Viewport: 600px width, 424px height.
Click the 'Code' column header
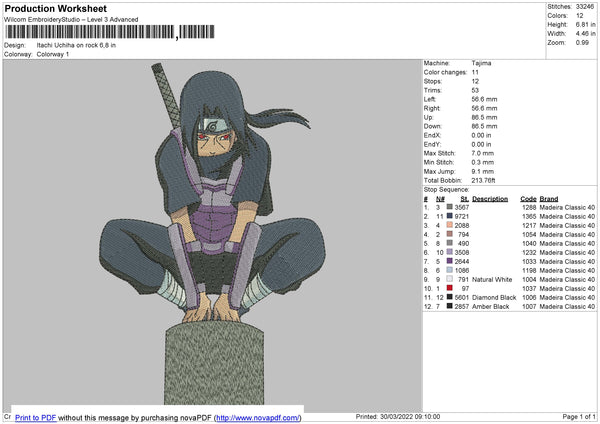point(528,199)
